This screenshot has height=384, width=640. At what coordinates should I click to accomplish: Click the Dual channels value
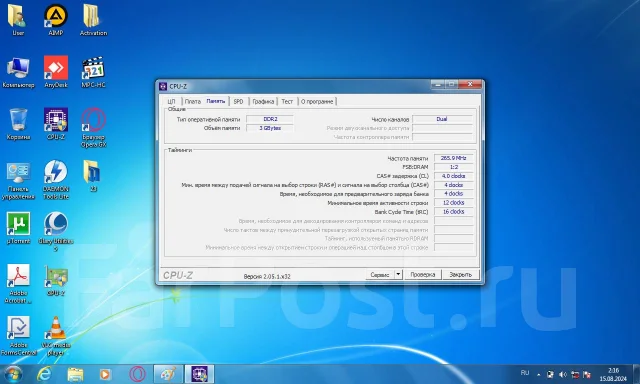pos(442,119)
